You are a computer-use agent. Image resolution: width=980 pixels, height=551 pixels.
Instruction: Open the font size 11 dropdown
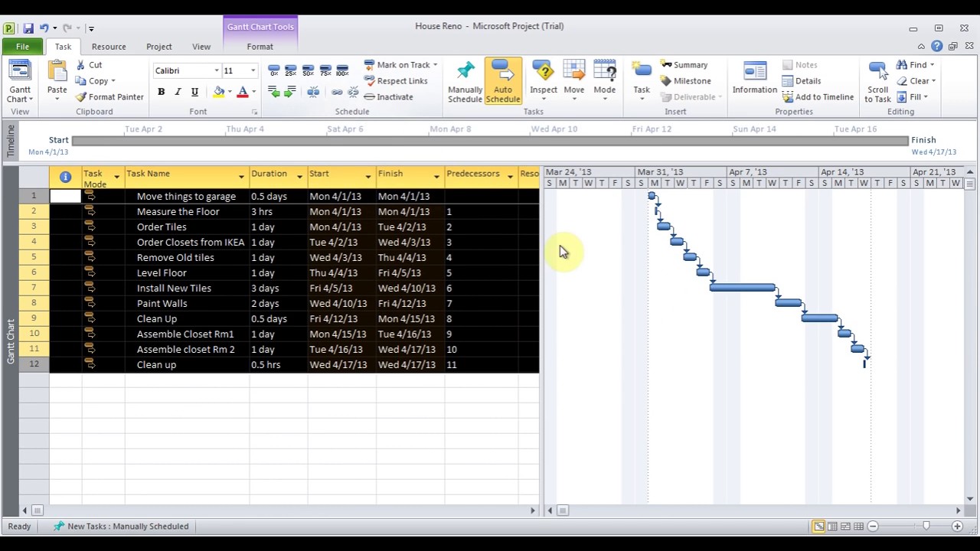click(x=253, y=71)
